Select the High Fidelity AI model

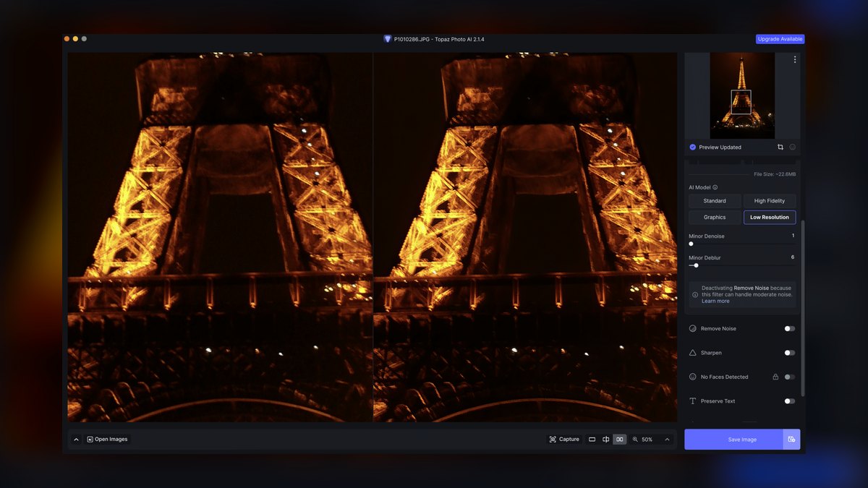(x=770, y=201)
